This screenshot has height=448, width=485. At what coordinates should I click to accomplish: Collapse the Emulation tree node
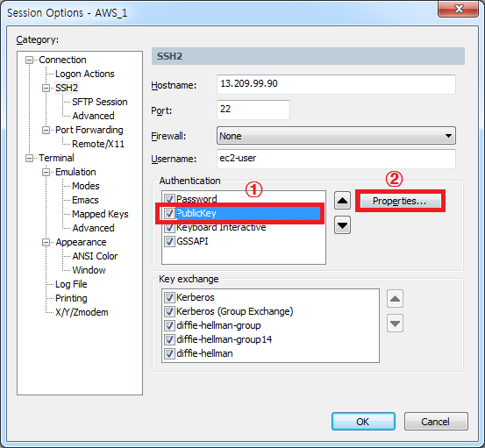tap(46, 172)
